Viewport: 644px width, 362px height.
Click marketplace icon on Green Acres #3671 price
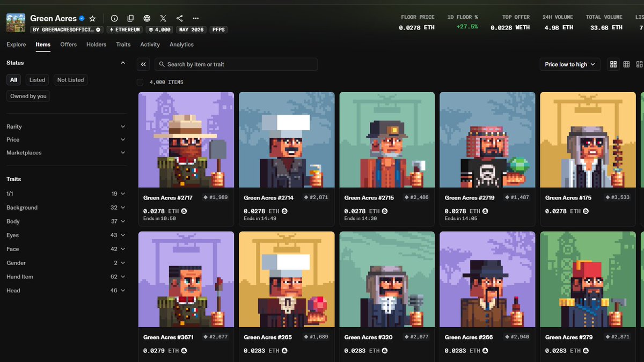[184, 351]
